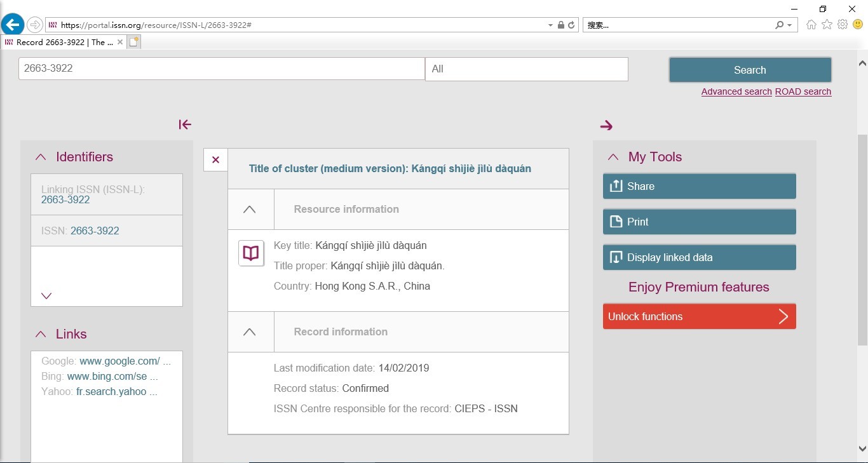Click the refresh icon in address bar

[x=571, y=25]
